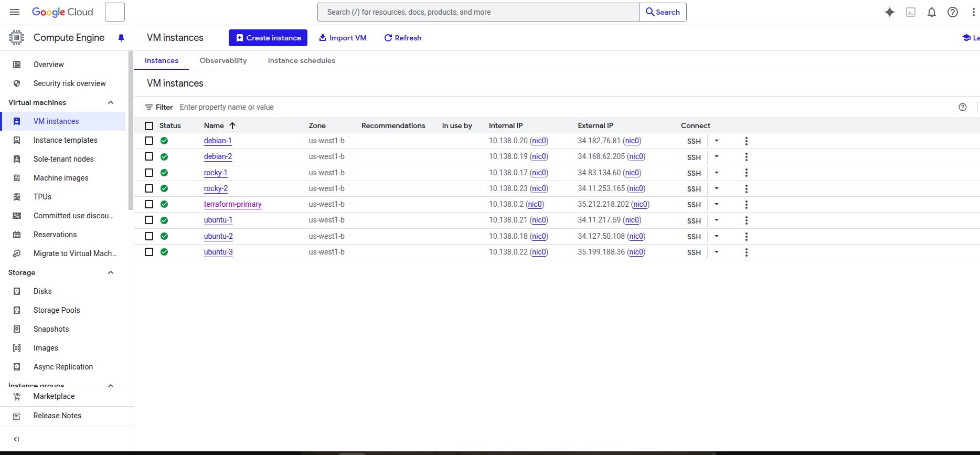The image size is (980, 455).
Task: Unpin Compute Engine using the pin icon
Action: coord(121,38)
